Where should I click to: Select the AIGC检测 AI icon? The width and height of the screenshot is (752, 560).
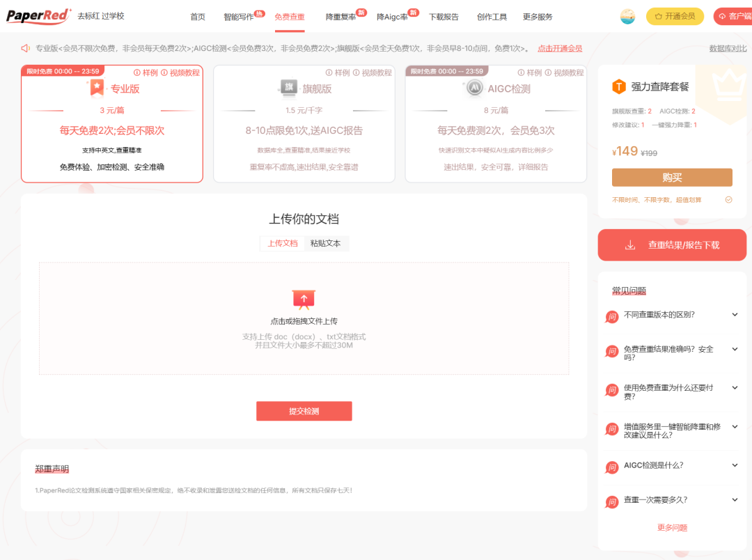(x=474, y=88)
